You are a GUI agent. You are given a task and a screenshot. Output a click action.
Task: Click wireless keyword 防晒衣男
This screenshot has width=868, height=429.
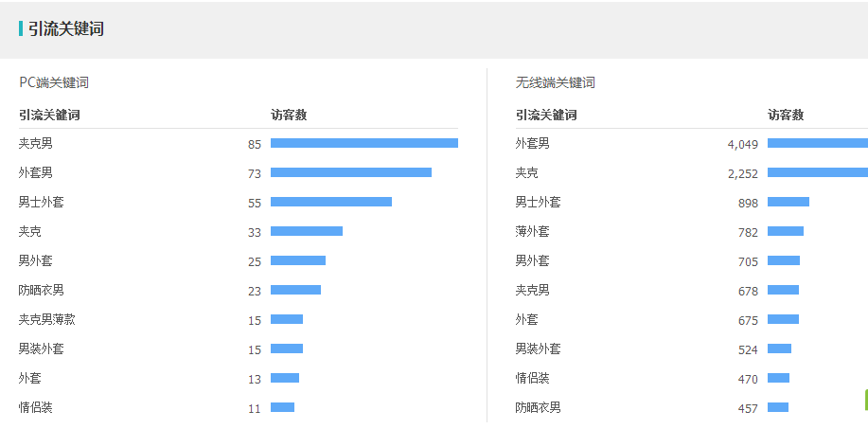click(x=538, y=408)
